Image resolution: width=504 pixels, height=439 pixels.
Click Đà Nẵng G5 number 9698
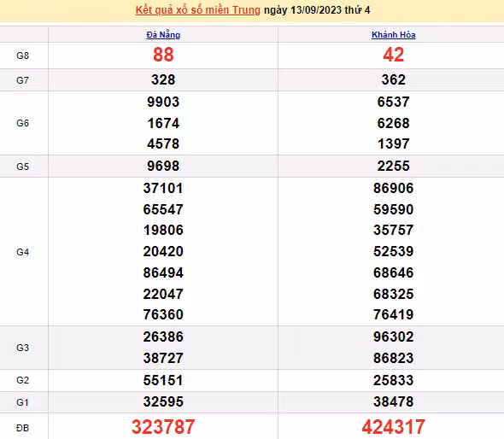163,167
